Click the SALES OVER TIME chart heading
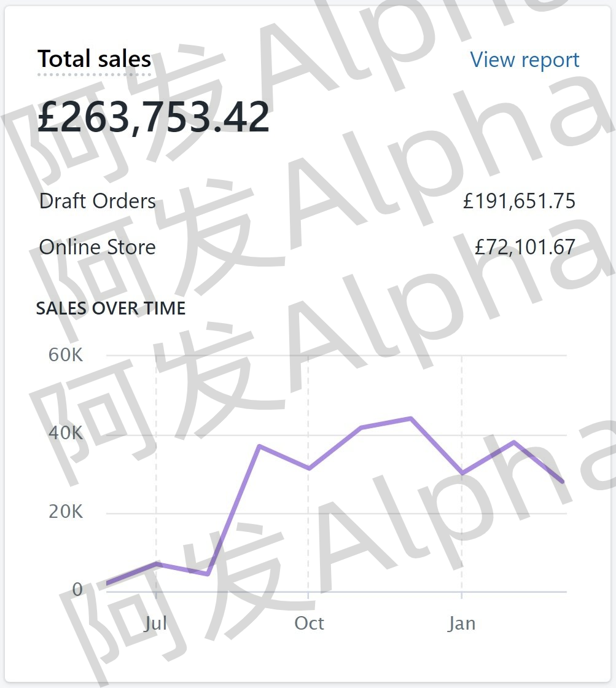The image size is (616, 688). click(111, 308)
